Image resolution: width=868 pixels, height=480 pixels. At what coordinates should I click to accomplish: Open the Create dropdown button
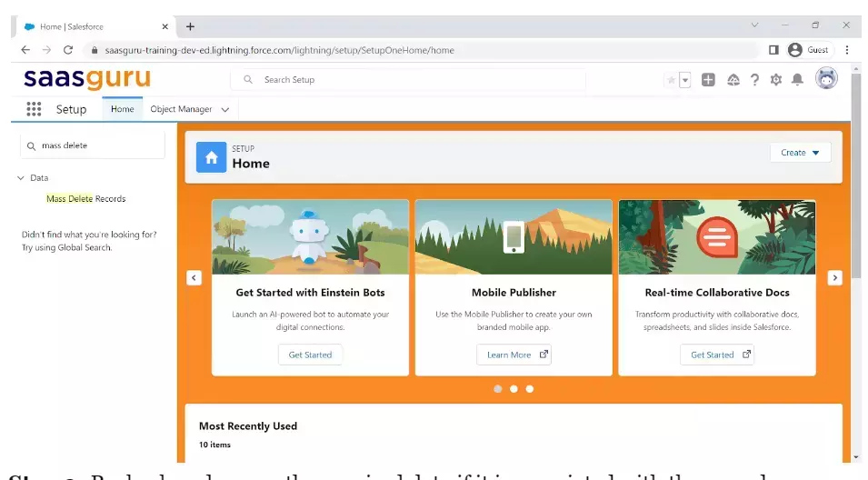(x=800, y=153)
